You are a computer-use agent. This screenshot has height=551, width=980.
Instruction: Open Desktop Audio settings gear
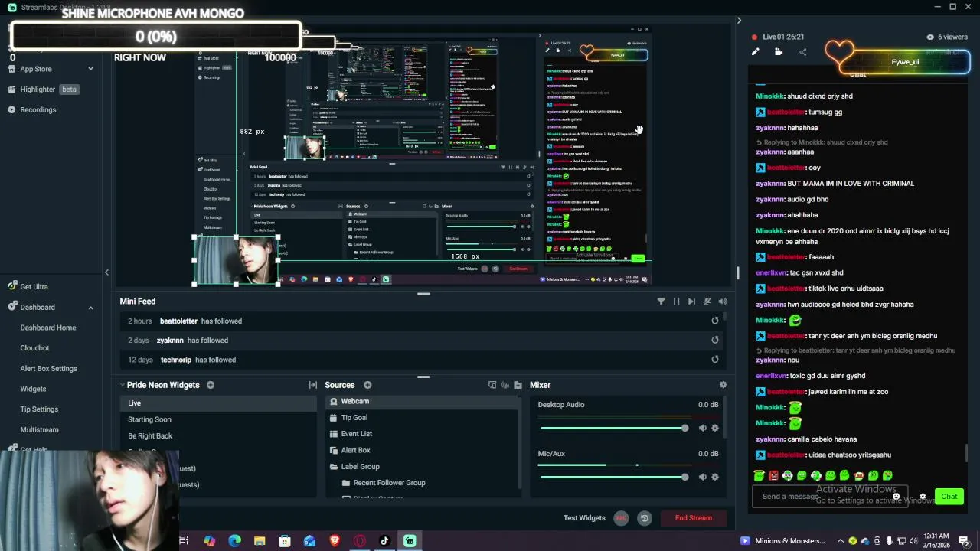(x=715, y=428)
